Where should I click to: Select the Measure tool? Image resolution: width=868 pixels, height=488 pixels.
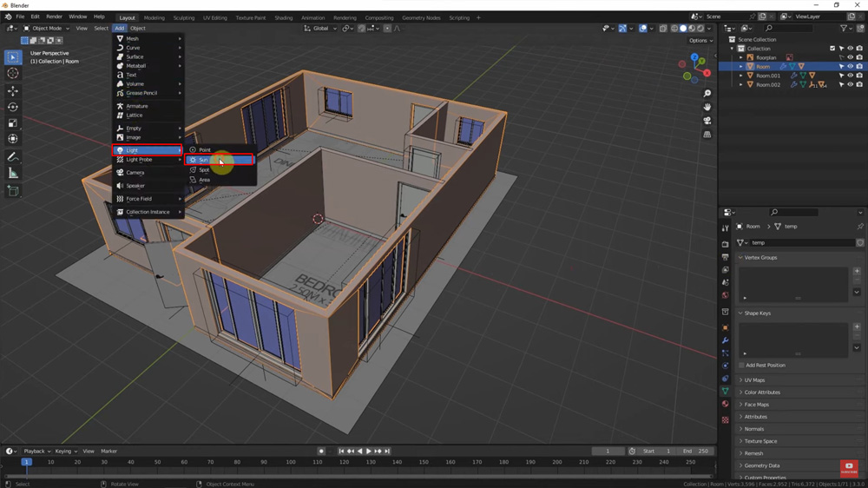[x=13, y=174]
